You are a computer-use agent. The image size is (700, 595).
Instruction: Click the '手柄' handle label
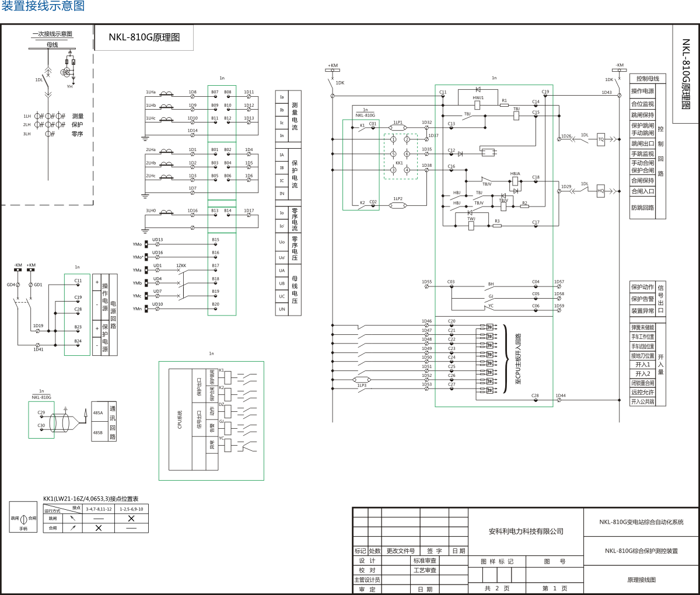click(x=23, y=528)
